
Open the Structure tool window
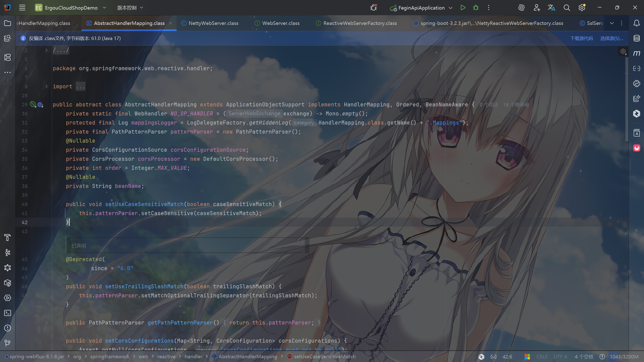click(x=8, y=57)
